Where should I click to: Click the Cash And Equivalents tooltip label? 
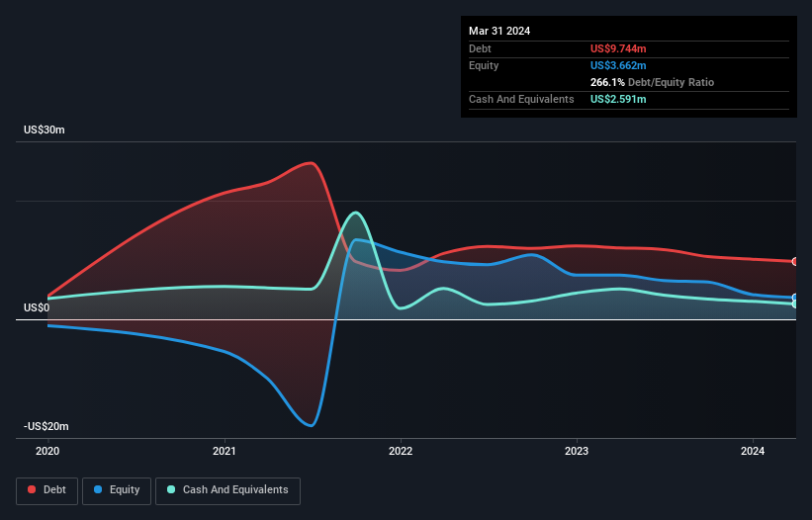pyautogui.click(x=521, y=99)
